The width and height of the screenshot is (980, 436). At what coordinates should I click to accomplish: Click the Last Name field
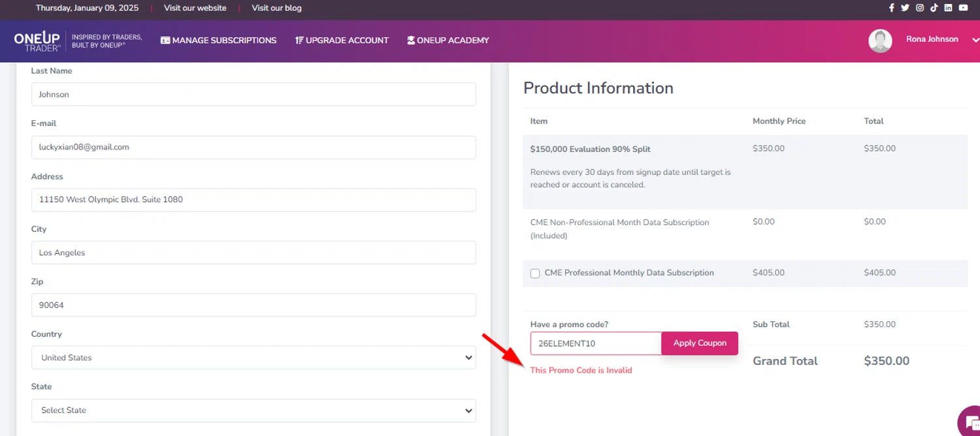click(253, 94)
